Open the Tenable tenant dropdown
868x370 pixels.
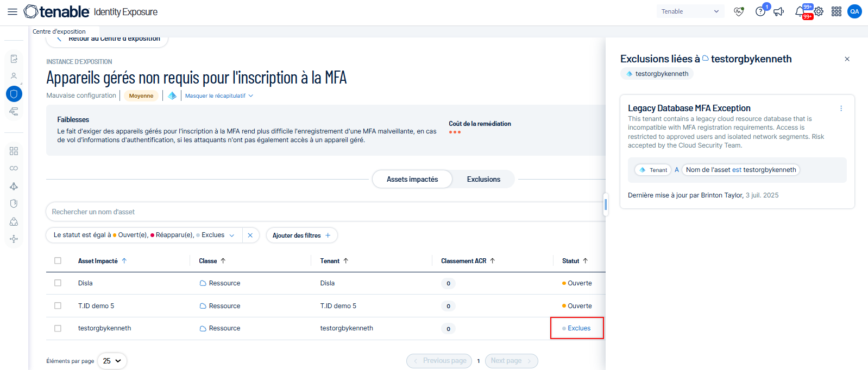[690, 11]
